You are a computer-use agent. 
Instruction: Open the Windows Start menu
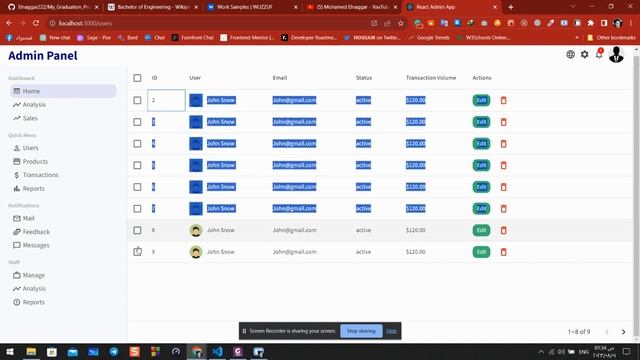click(10, 351)
